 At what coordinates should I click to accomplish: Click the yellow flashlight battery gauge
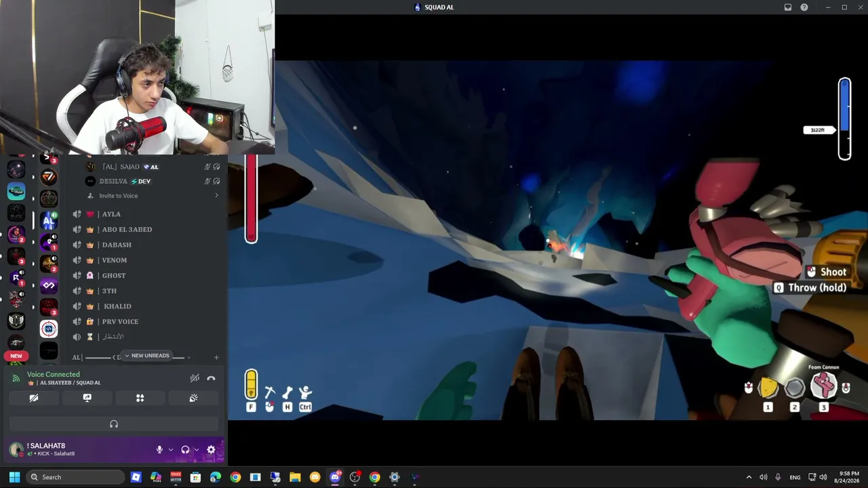coord(251,384)
